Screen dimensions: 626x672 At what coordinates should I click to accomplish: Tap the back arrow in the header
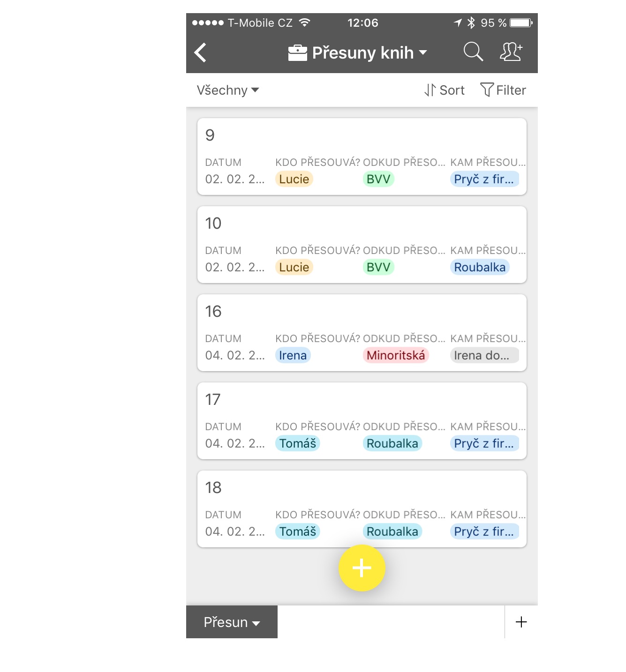pos(201,52)
